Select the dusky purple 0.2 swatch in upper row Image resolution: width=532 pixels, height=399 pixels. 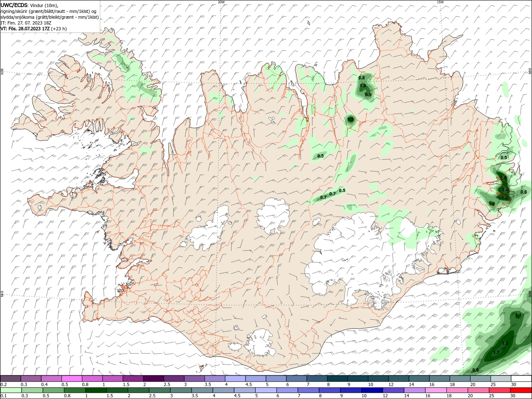(x=10, y=379)
